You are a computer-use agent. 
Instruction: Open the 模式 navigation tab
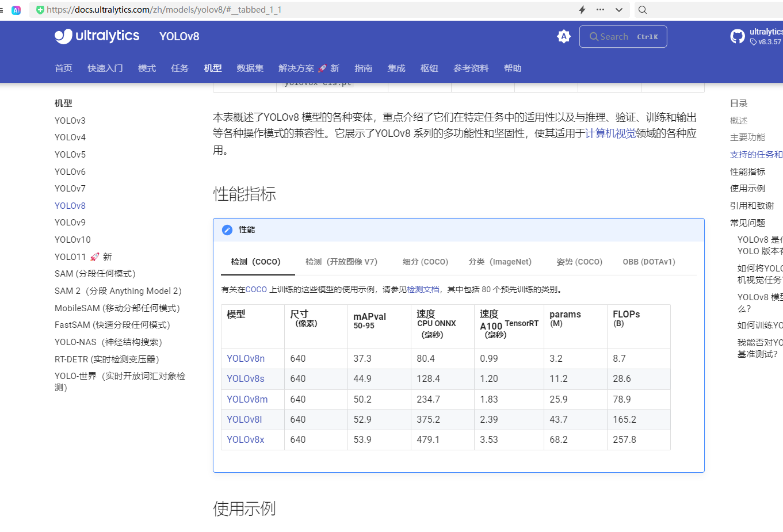tap(147, 68)
